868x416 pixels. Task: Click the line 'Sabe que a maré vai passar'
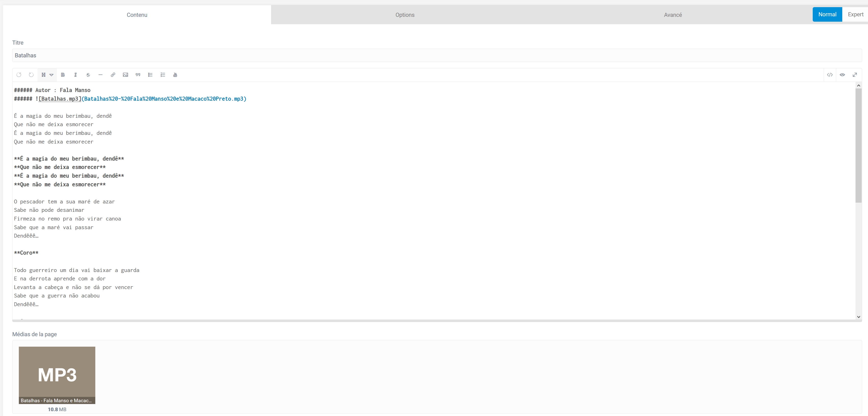click(54, 227)
